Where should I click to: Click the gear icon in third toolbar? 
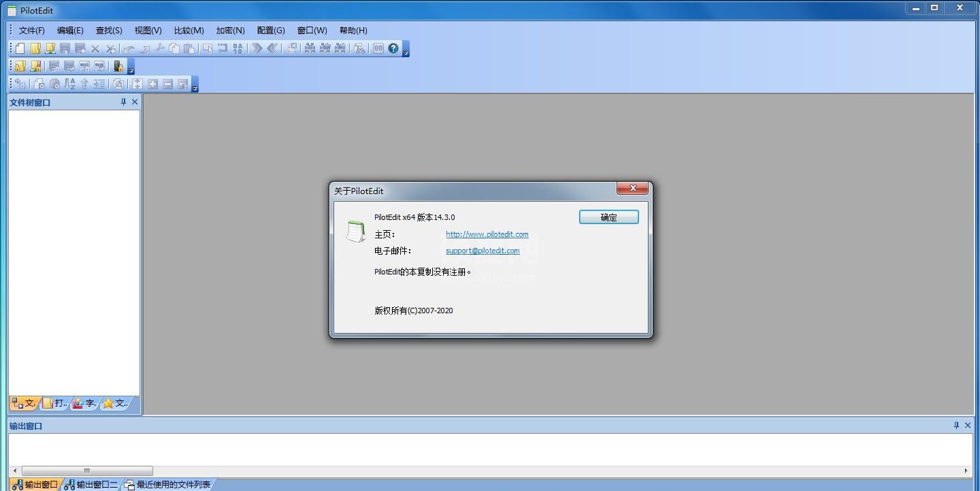[54, 84]
